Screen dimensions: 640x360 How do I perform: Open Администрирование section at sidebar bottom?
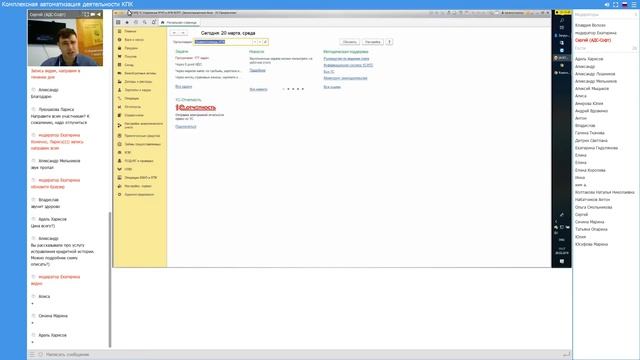pyautogui.click(x=139, y=194)
